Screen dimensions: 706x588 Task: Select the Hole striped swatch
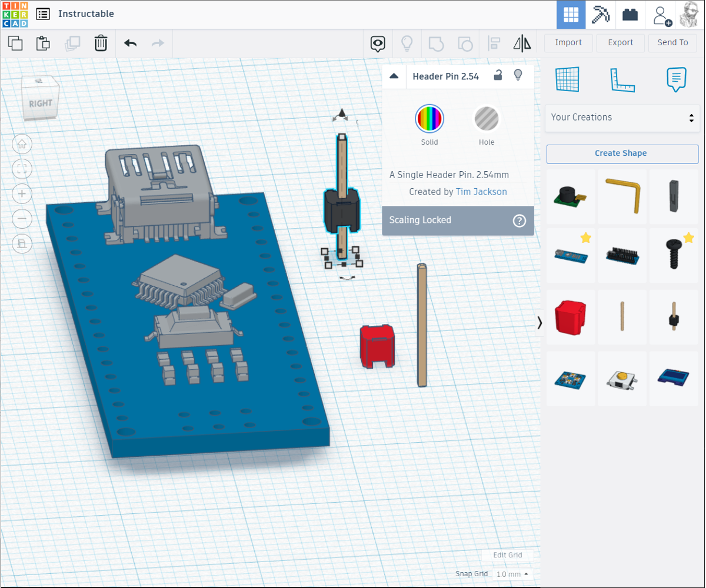coord(487,119)
